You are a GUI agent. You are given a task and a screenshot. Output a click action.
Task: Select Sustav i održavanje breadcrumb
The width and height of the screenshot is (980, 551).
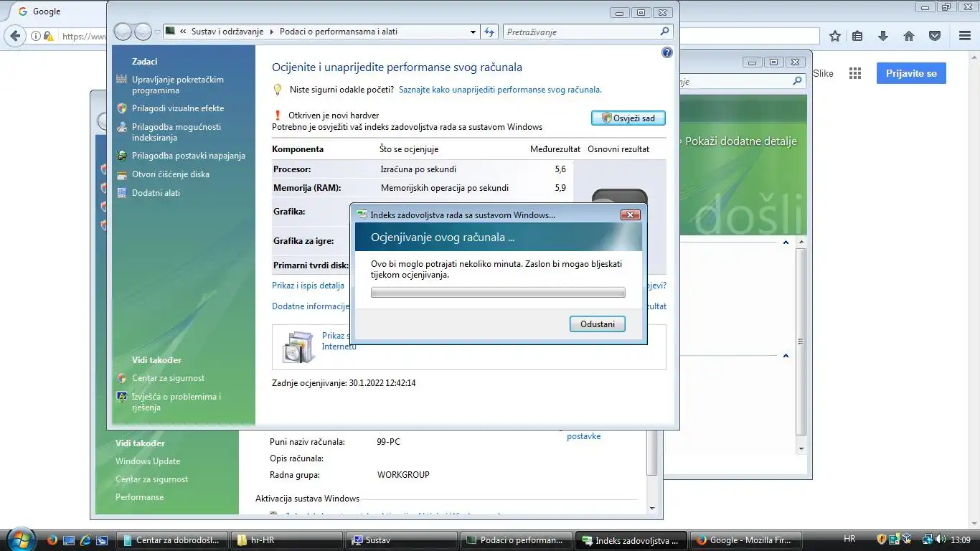tap(227, 32)
